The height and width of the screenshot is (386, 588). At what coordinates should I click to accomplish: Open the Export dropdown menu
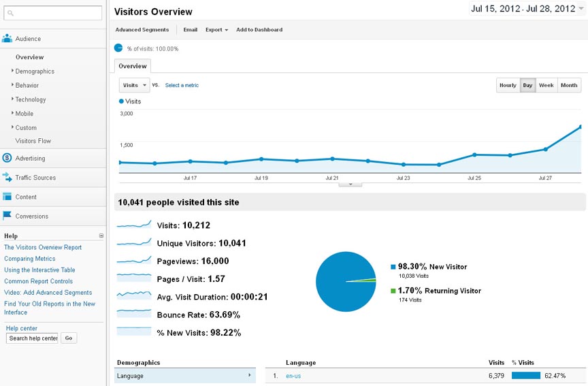(216, 30)
